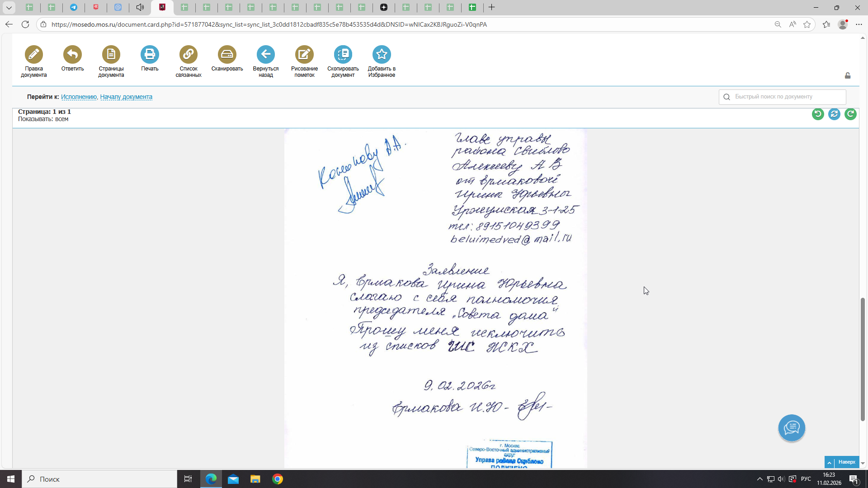868x488 pixels.
Task: Click the Печать printer icon
Action: [150, 55]
